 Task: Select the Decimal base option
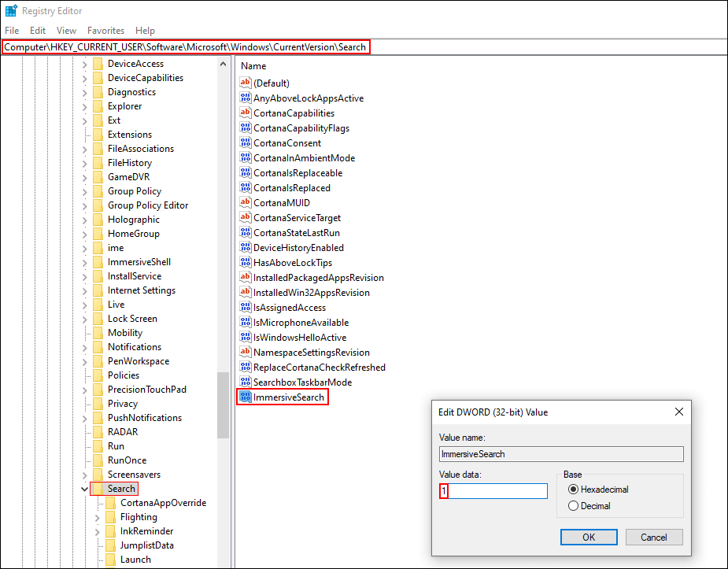coord(573,506)
